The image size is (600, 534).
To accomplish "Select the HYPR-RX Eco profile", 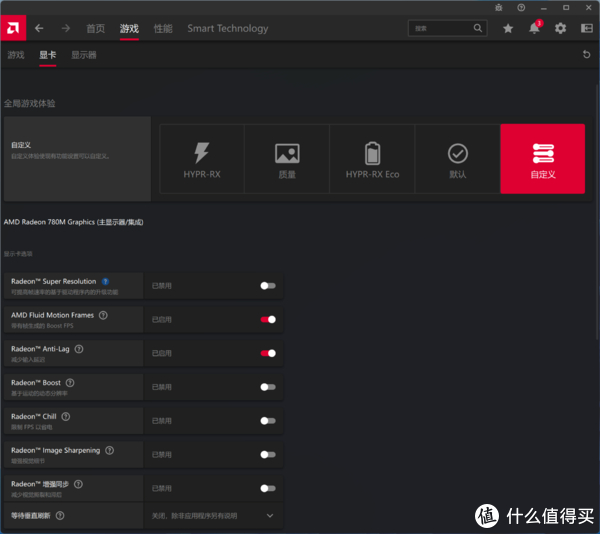I will pos(372,159).
